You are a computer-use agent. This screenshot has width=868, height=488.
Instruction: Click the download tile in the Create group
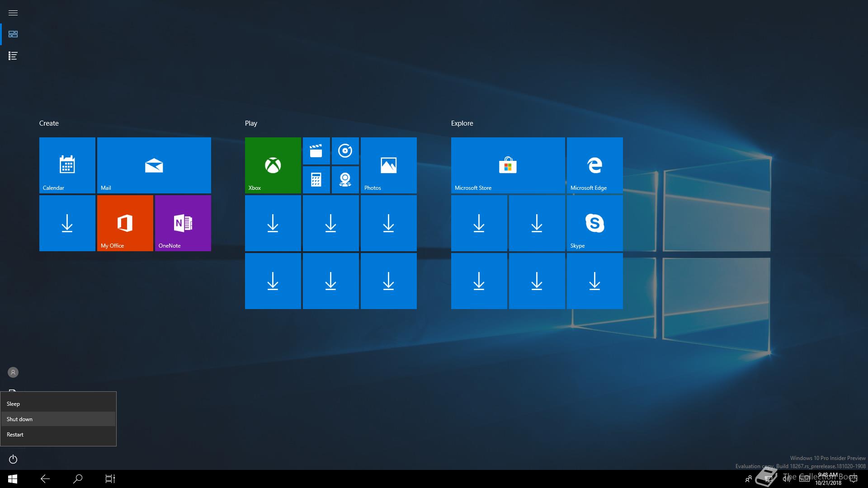(67, 223)
